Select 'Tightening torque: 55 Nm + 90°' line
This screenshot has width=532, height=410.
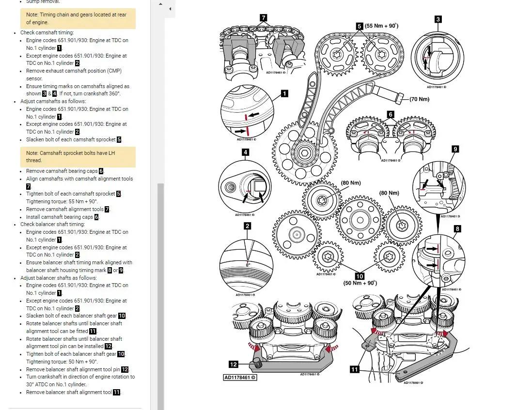[x=62, y=201]
